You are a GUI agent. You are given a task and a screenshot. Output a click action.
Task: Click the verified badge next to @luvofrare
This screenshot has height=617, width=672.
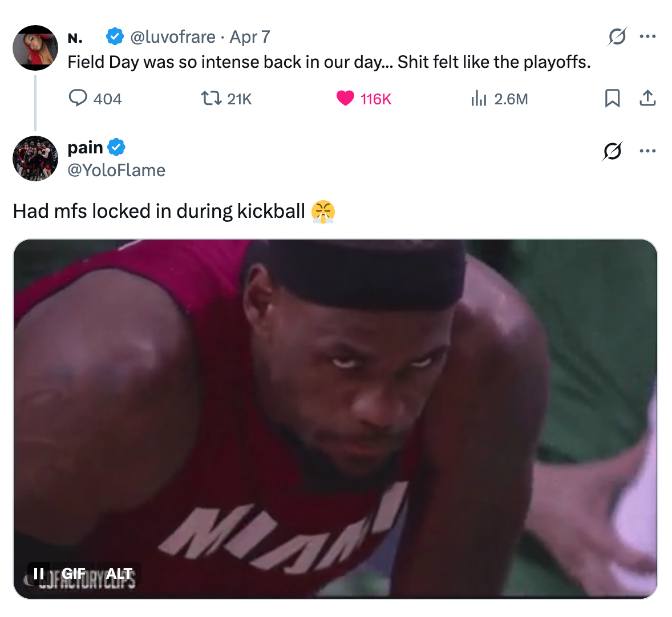(x=115, y=36)
